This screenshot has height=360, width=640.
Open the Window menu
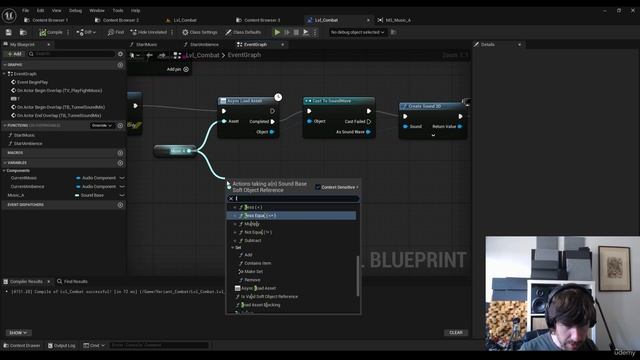(97, 10)
